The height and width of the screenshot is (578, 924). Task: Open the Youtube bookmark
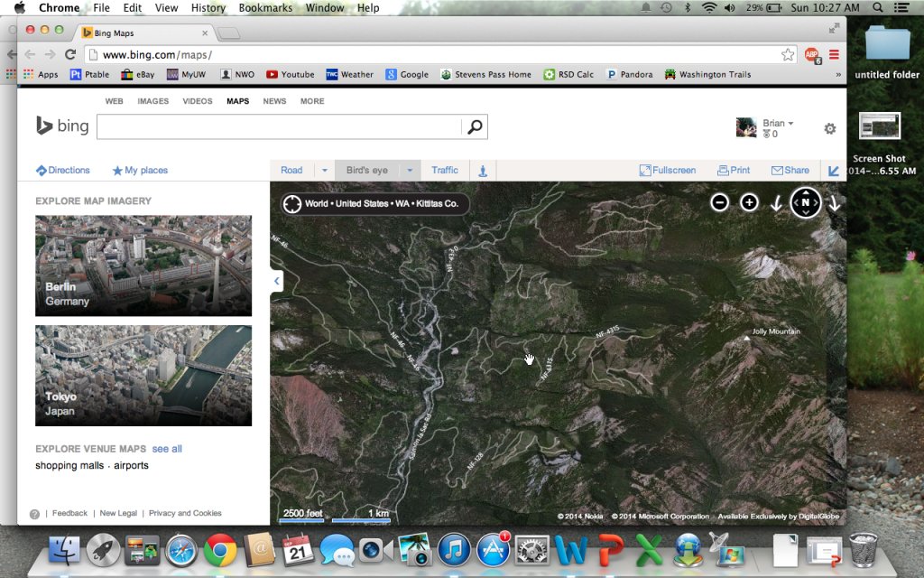(x=291, y=74)
